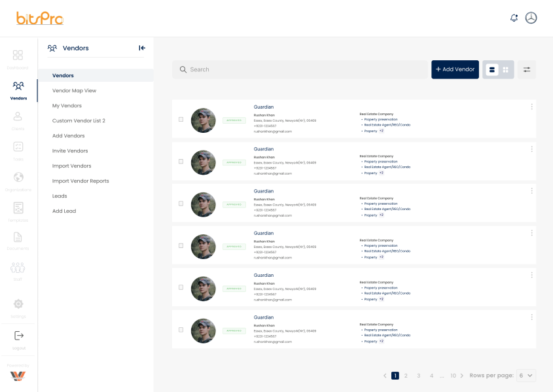
Task: Open the user profile avatar menu
Action: coord(531,18)
